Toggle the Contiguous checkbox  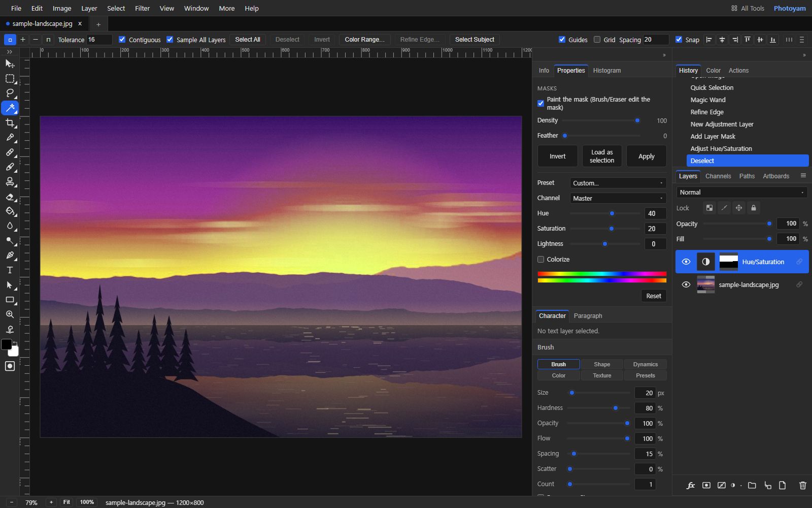pos(122,40)
